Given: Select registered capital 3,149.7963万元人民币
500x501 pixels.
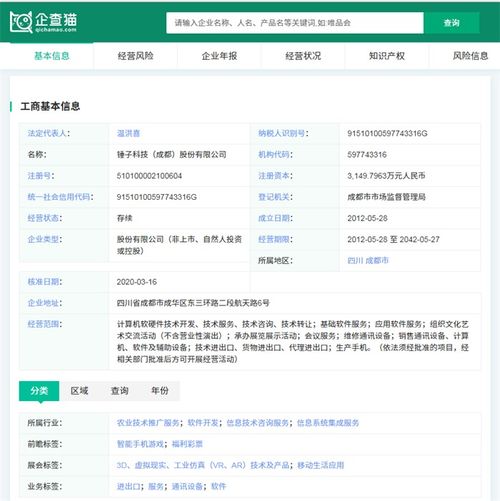Looking at the screenshot, I should click(386, 176).
